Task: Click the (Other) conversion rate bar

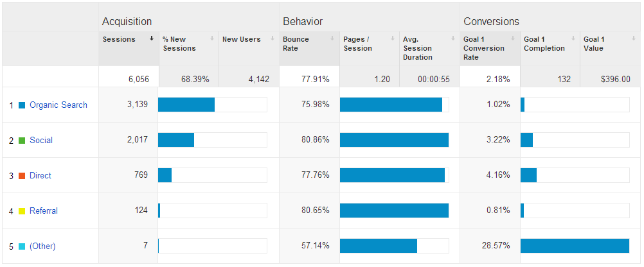Action: pyautogui.click(x=575, y=246)
